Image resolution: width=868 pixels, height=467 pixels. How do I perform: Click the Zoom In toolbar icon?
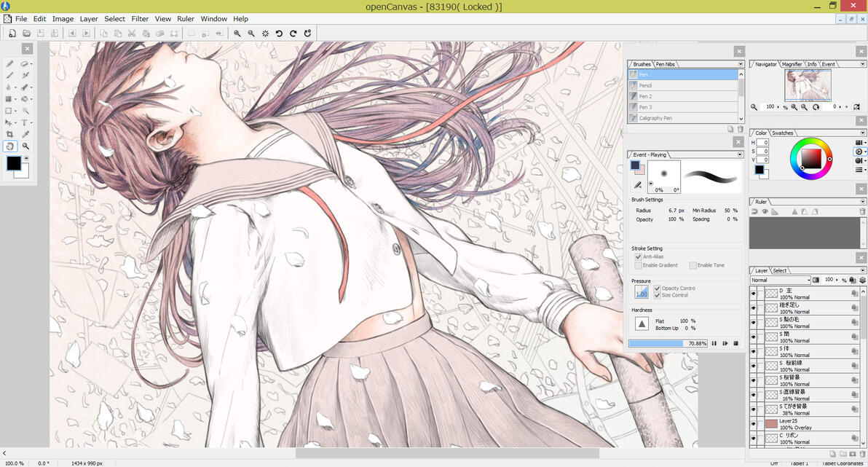[x=237, y=33]
